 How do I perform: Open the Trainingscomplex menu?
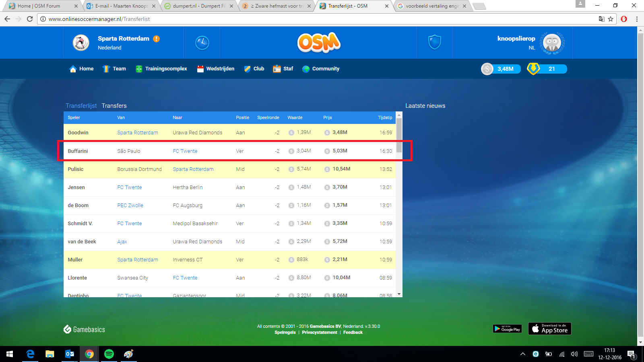[161, 69]
